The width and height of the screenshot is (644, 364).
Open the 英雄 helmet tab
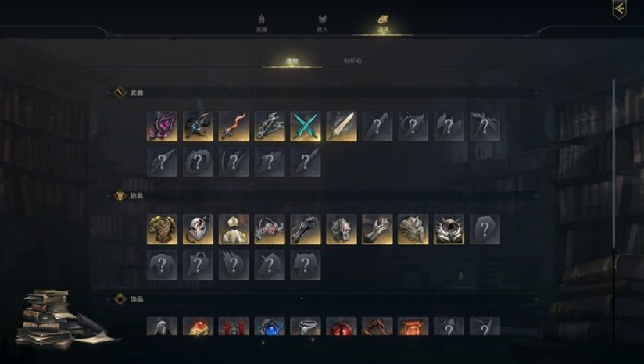(x=262, y=23)
